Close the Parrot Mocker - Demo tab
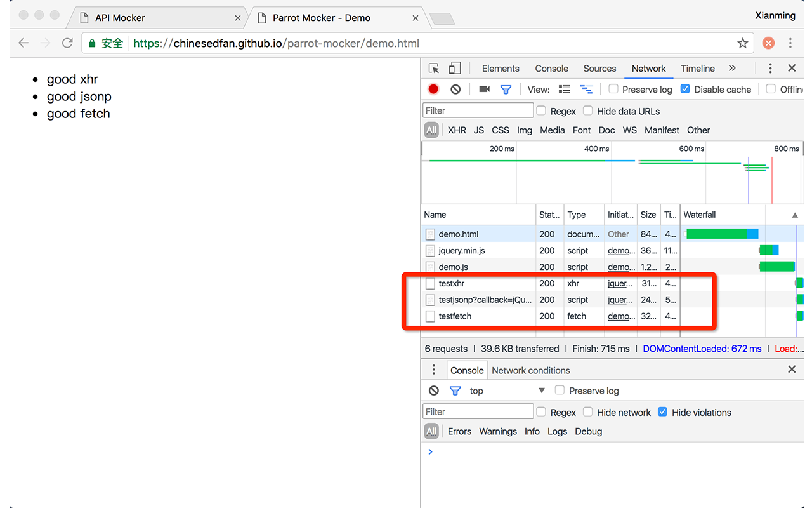Viewport: 812px width, 508px height. tap(416, 18)
